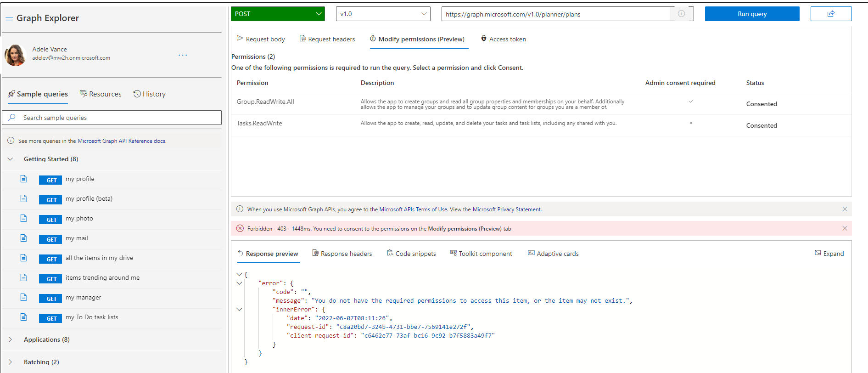The width and height of the screenshot is (868, 373).
Task: Select the 'my manager' sample query
Action: pos(84,298)
